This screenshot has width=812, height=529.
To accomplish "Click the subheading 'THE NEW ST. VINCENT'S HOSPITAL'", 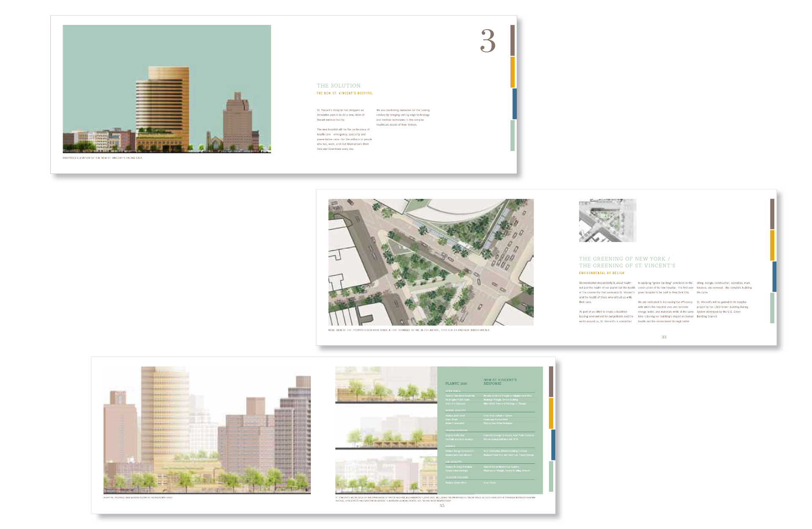I will pyautogui.click(x=345, y=93).
